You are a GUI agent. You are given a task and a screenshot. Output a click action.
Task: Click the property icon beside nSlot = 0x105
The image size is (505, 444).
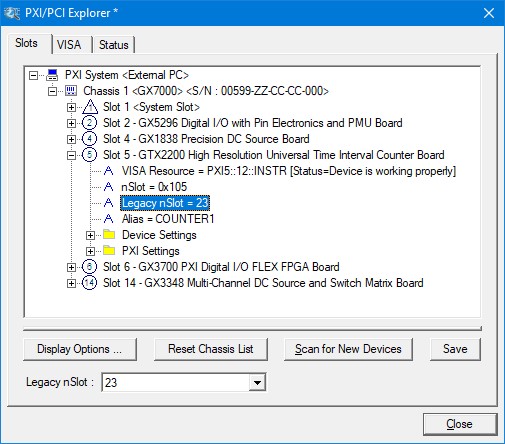[x=109, y=187]
